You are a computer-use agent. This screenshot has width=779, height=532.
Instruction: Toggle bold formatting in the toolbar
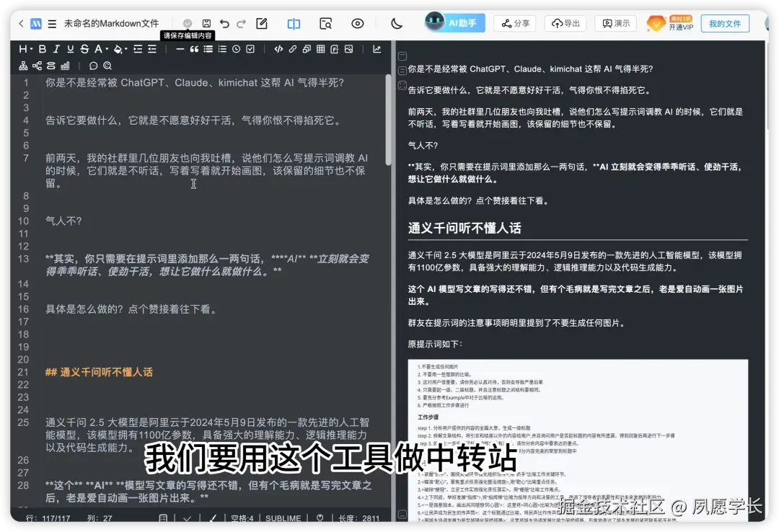click(44, 49)
